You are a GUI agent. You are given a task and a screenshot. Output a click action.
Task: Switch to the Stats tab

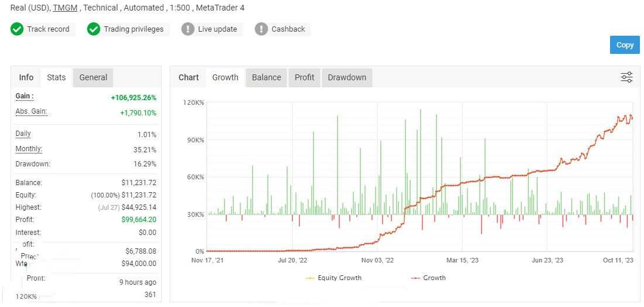coord(56,77)
